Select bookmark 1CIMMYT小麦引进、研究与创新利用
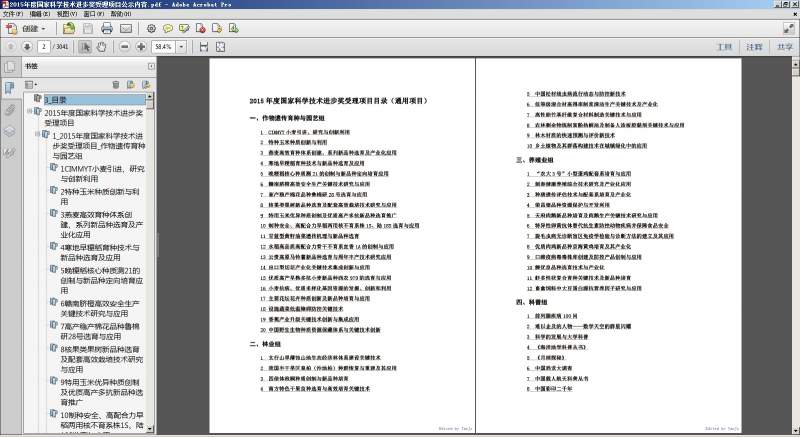Viewport: 800px width, 437px height. (x=102, y=174)
